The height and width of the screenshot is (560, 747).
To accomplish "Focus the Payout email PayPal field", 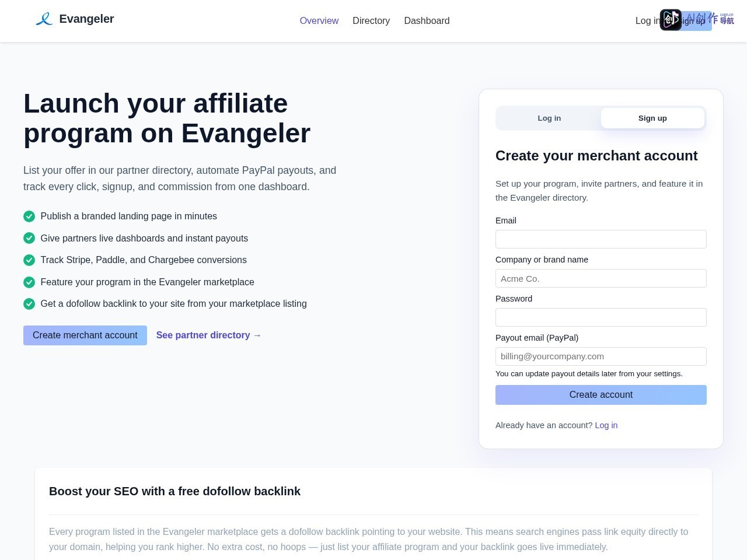I will pyautogui.click(x=601, y=356).
